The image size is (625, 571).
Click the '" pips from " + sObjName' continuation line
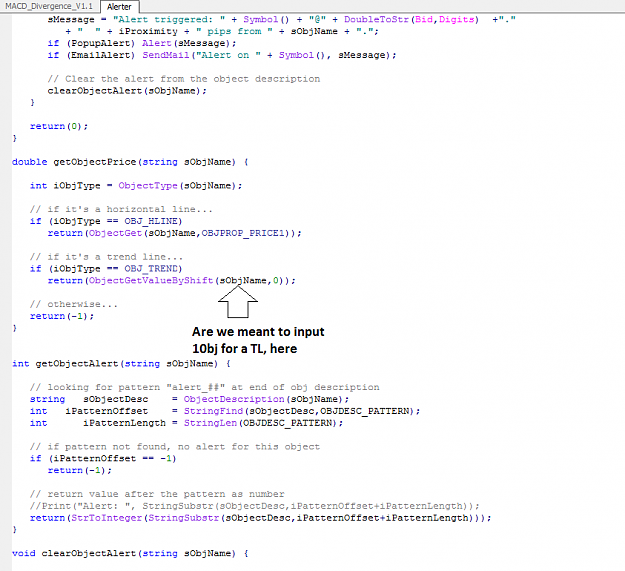click(x=222, y=31)
